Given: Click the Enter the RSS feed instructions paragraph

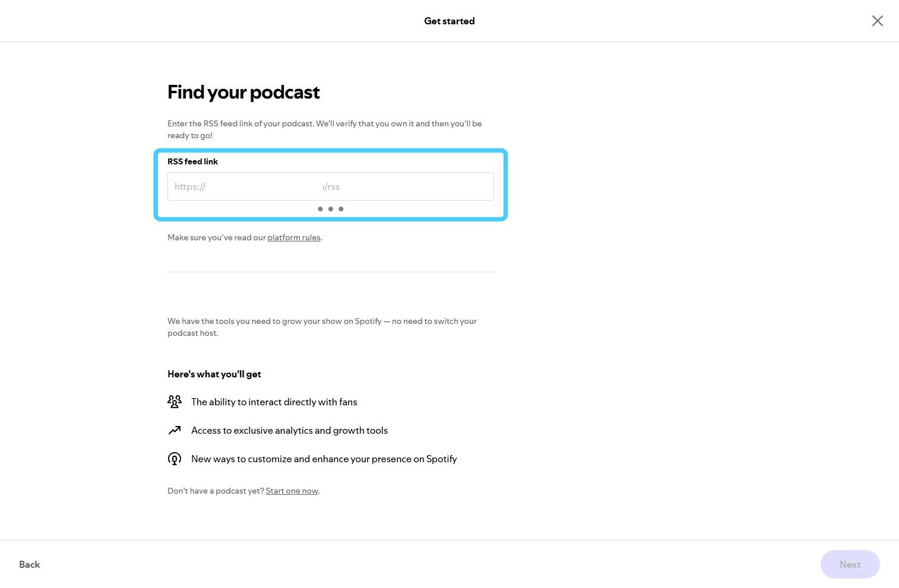Looking at the screenshot, I should [324, 129].
